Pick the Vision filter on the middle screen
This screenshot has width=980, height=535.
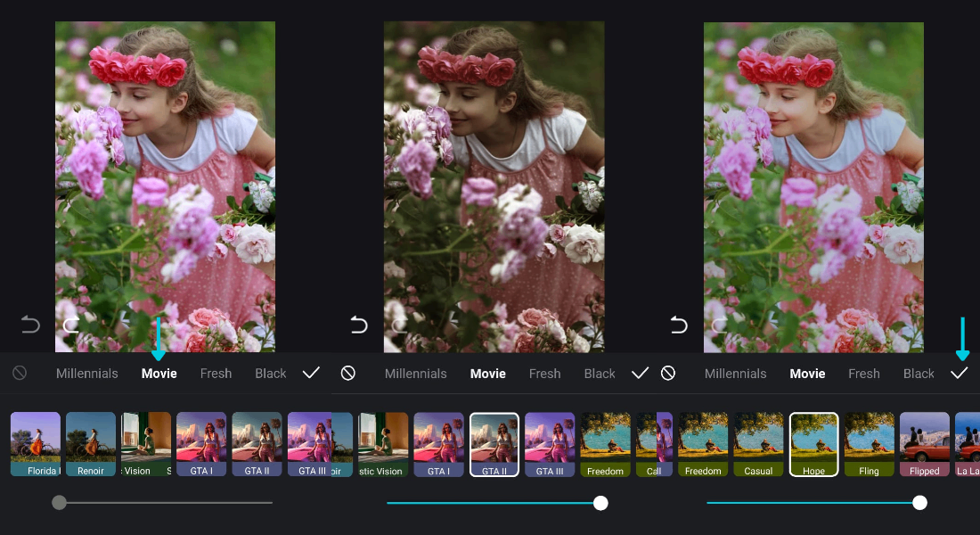(x=383, y=444)
